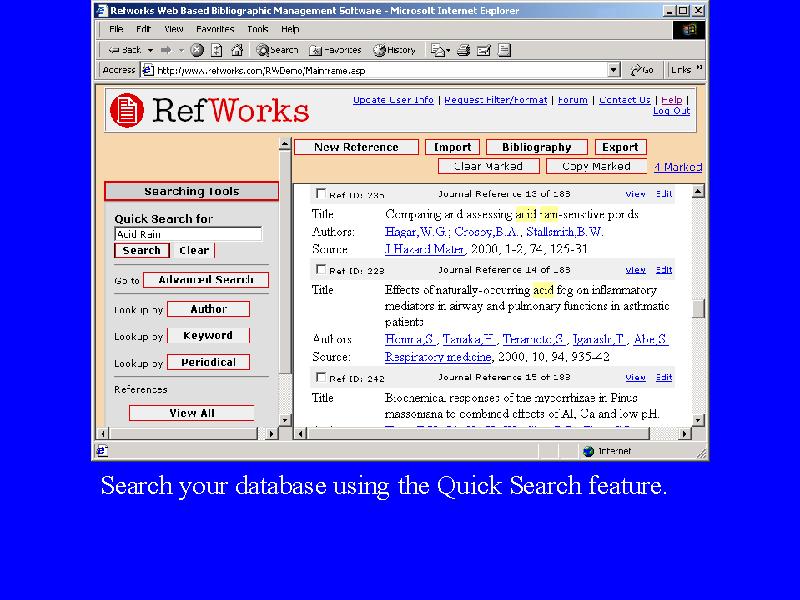Open the Edit menu
The height and width of the screenshot is (600, 800).
(x=143, y=29)
